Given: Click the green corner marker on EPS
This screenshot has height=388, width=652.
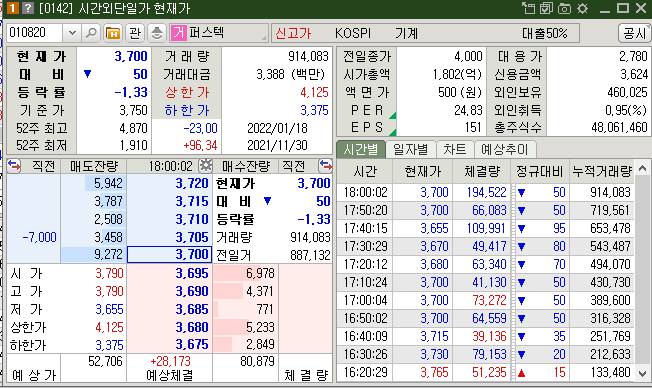Looking at the screenshot, I should click(x=393, y=133).
